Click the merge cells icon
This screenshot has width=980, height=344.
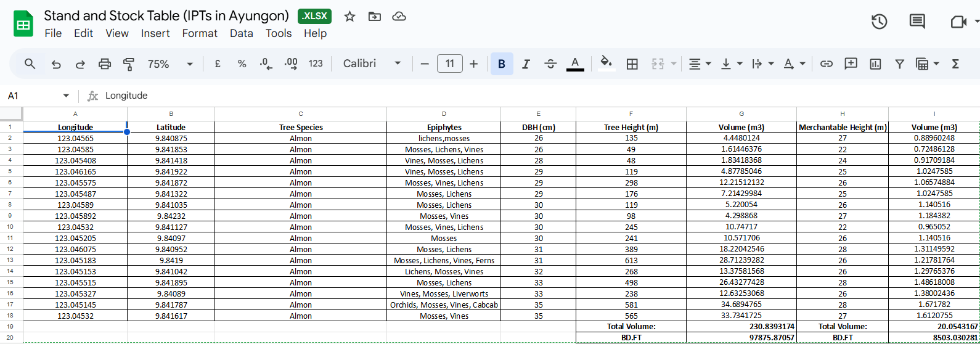657,63
